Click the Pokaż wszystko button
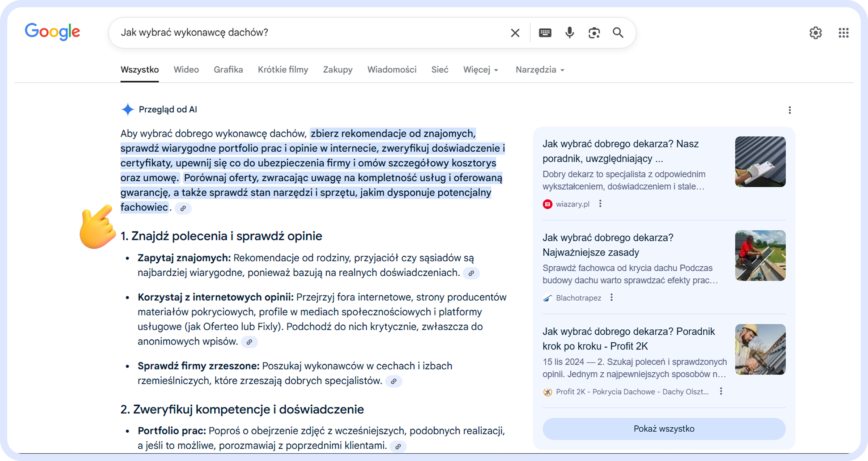Image resolution: width=868 pixels, height=461 pixels. pos(664,429)
